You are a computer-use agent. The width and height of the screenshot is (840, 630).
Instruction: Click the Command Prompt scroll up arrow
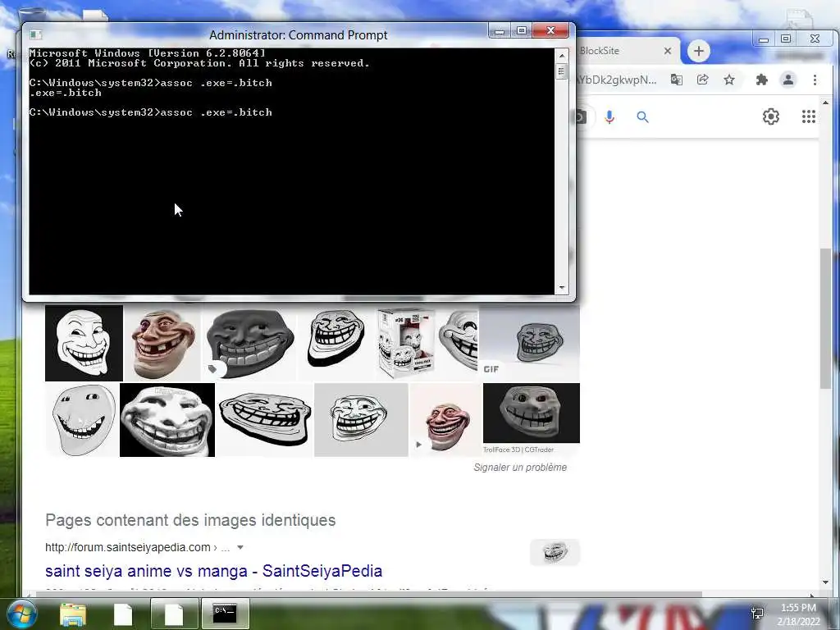pyautogui.click(x=561, y=56)
